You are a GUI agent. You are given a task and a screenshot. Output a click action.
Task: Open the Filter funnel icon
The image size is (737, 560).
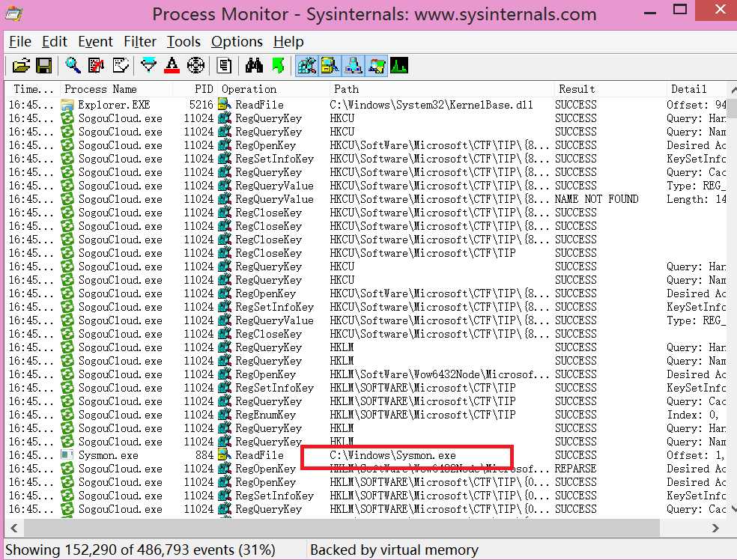pyautogui.click(x=148, y=65)
